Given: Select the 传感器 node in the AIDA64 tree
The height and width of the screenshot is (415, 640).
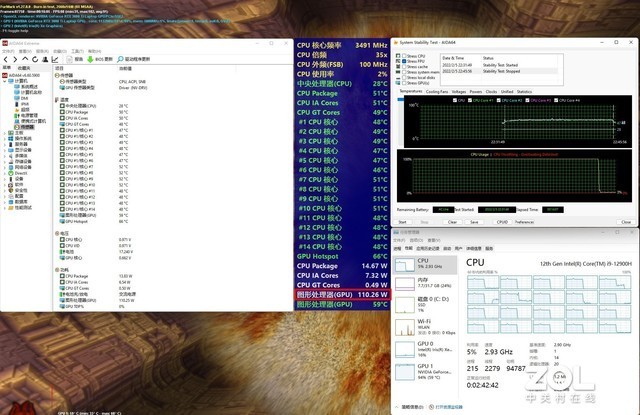Looking at the screenshot, I should [26, 128].
